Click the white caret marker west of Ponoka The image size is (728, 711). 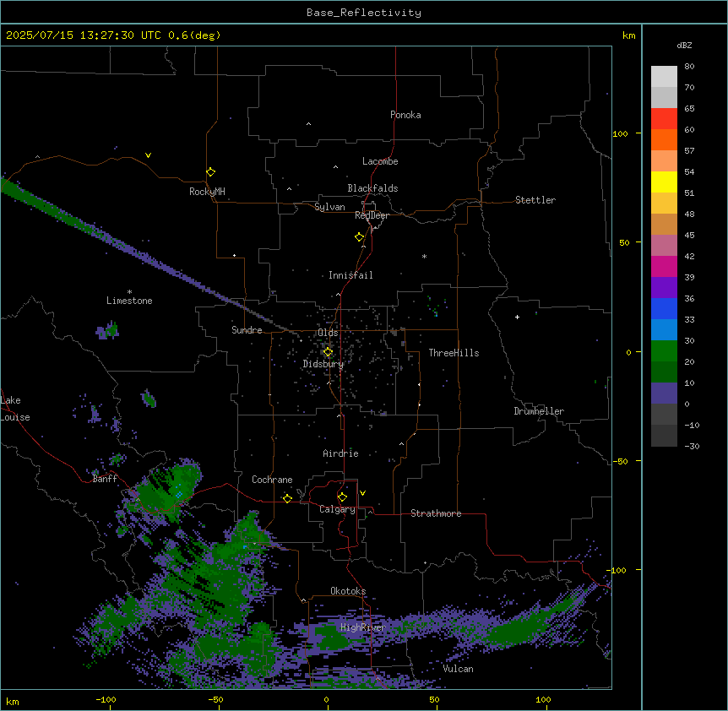(x=309, y=124)
